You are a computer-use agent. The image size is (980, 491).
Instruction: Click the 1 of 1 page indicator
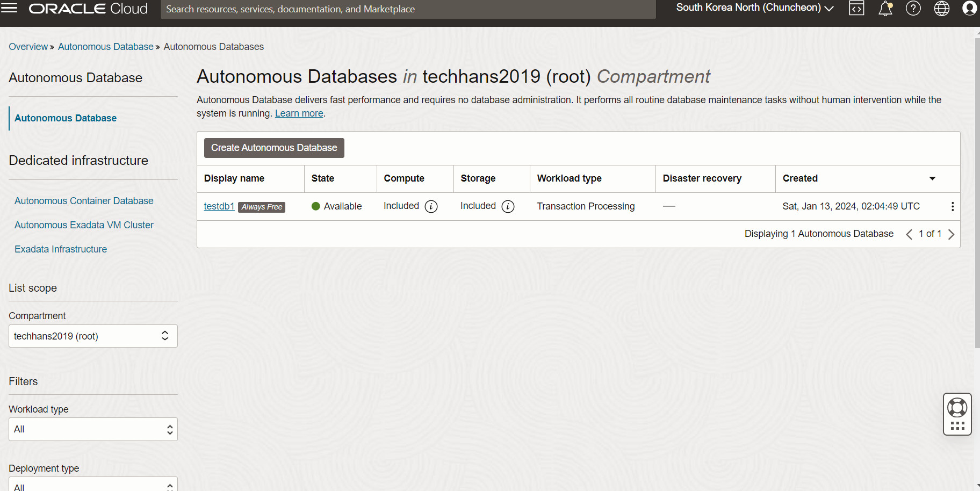(930, 234)
